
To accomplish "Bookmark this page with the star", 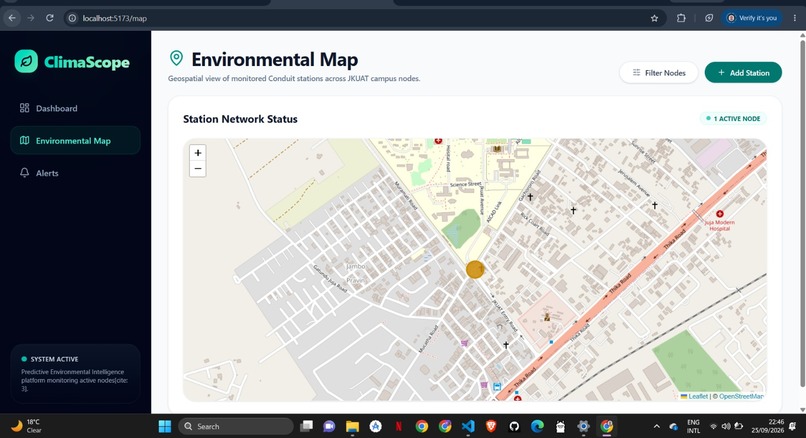I will click(x=654, y=18).
